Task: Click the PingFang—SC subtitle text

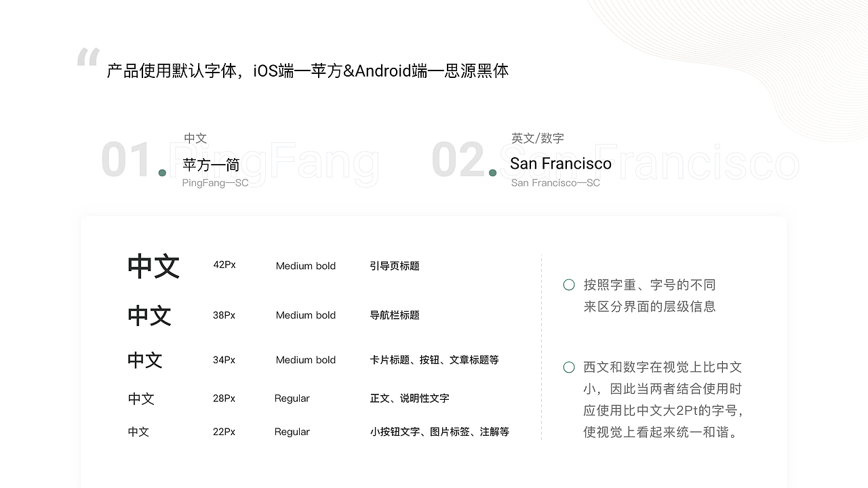Action: click(x=215, y=183)
